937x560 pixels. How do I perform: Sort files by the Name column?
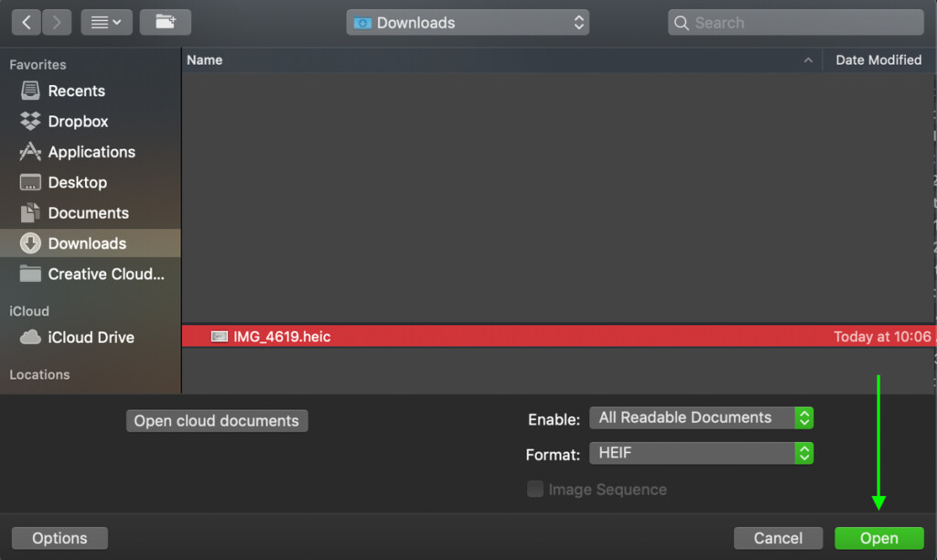204,60
